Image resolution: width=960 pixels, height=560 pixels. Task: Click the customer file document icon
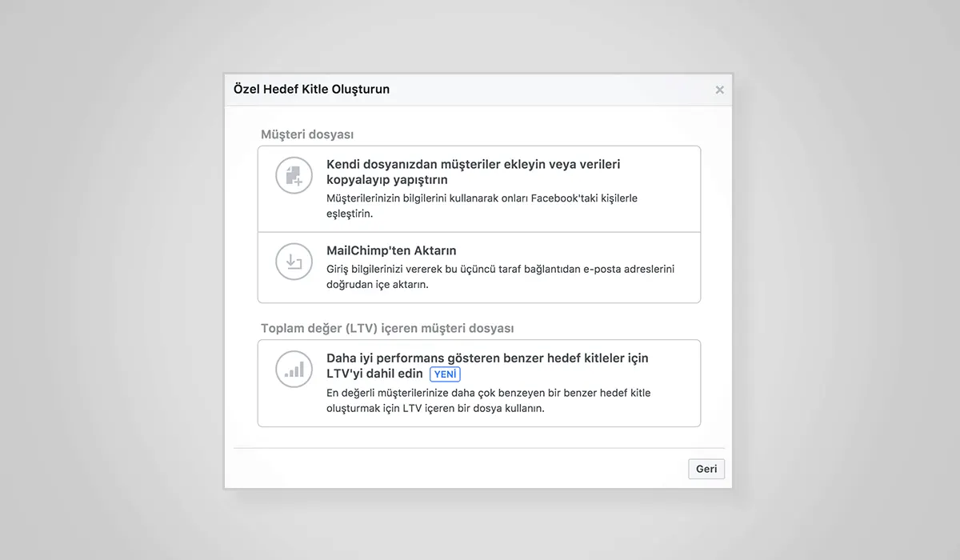(x=294, y=176)
